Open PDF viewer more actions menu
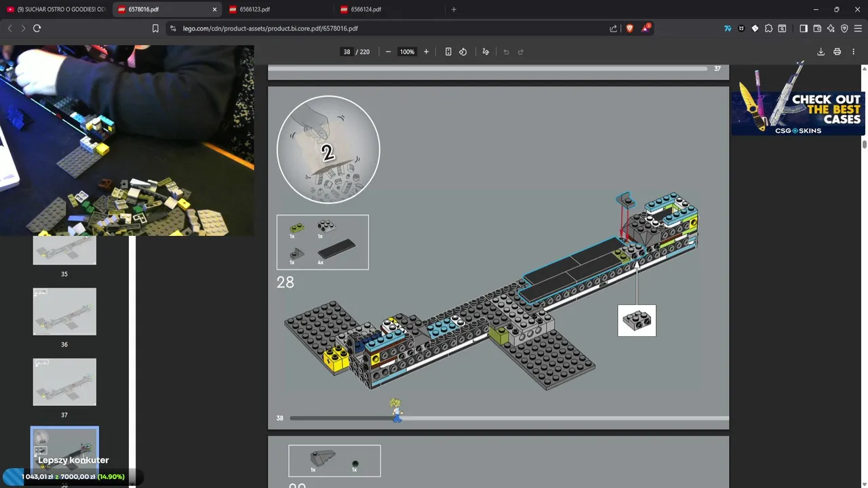This screenshot has width=868, height=488. pyautogui.click(x=853, y=52)
